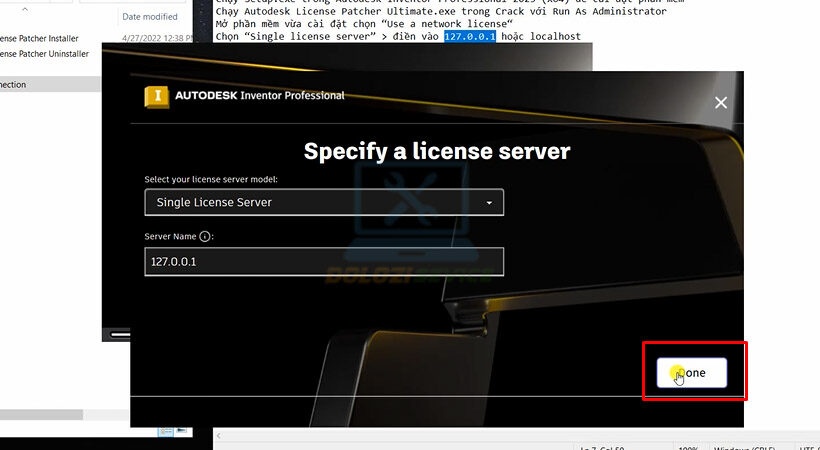Viewport: 820px width, 450px height.
Task: Click Notepad's horizontal scroll left arrow
Action: tap(219, 435)
